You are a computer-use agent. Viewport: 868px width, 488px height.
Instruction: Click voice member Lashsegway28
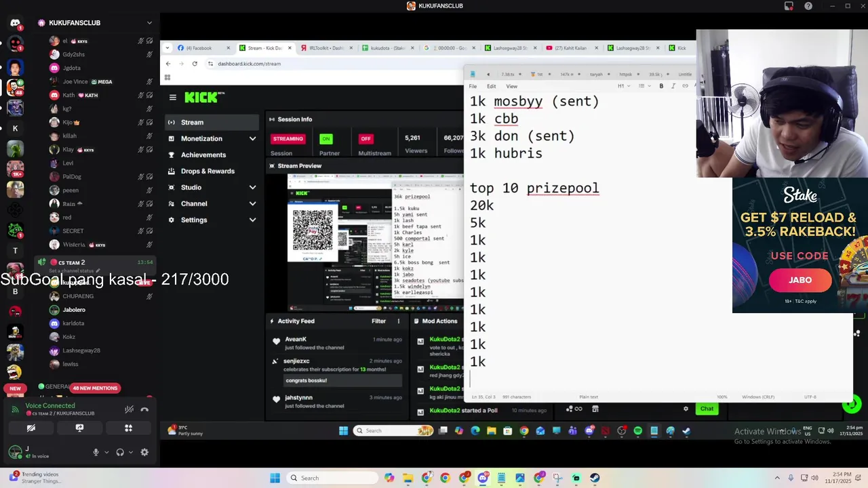pyautogui.click(x=81, y=350)
